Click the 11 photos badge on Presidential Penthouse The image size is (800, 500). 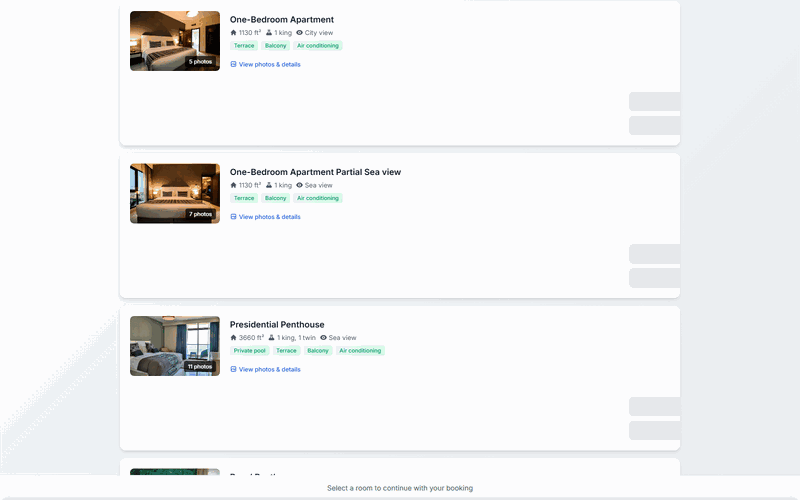[x=199, y=367]
